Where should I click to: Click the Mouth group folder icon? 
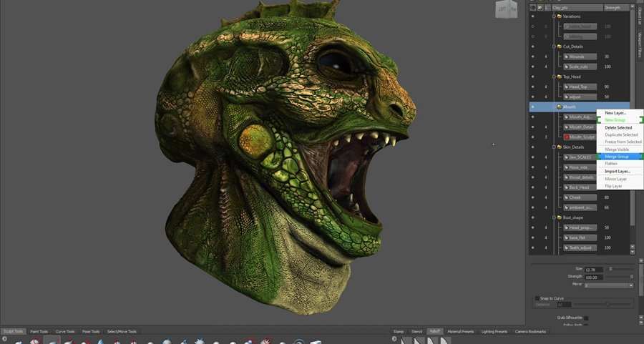pos(560,107)
